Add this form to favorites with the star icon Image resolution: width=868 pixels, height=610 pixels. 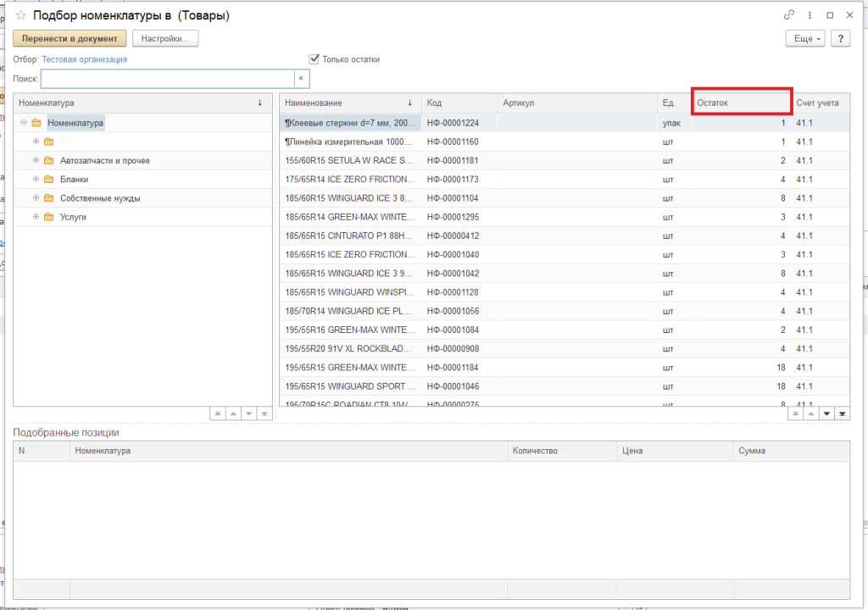(x=20, y=16)
